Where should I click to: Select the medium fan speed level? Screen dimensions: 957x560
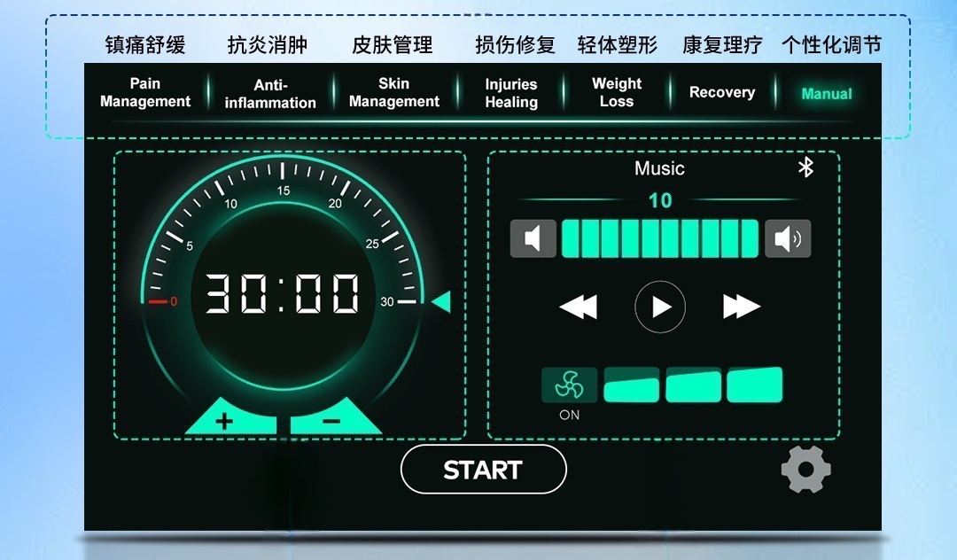(693, 386)
